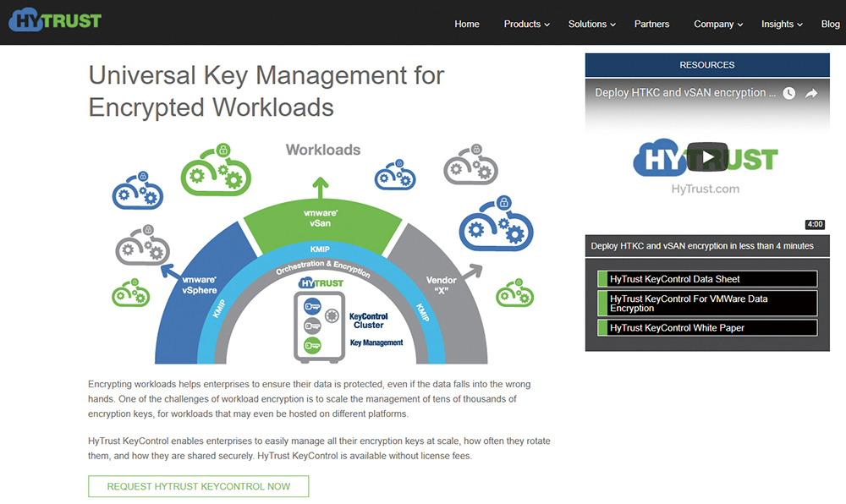Viewport: 846px width, 504px height.
Task: Click the gray cloud icon left of vSphere
Action: [142, 245]
